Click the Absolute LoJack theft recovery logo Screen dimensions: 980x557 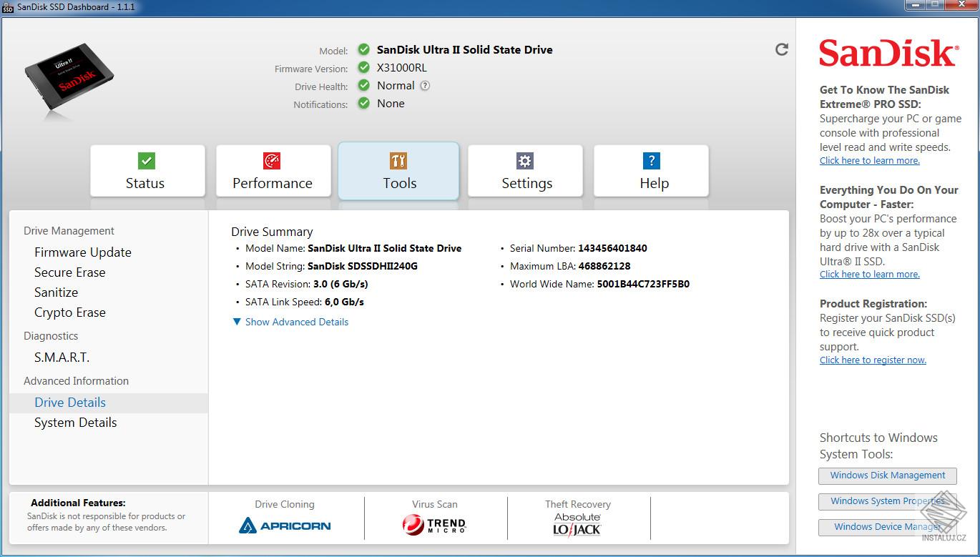pyautogui.click(x=578, y=526)
